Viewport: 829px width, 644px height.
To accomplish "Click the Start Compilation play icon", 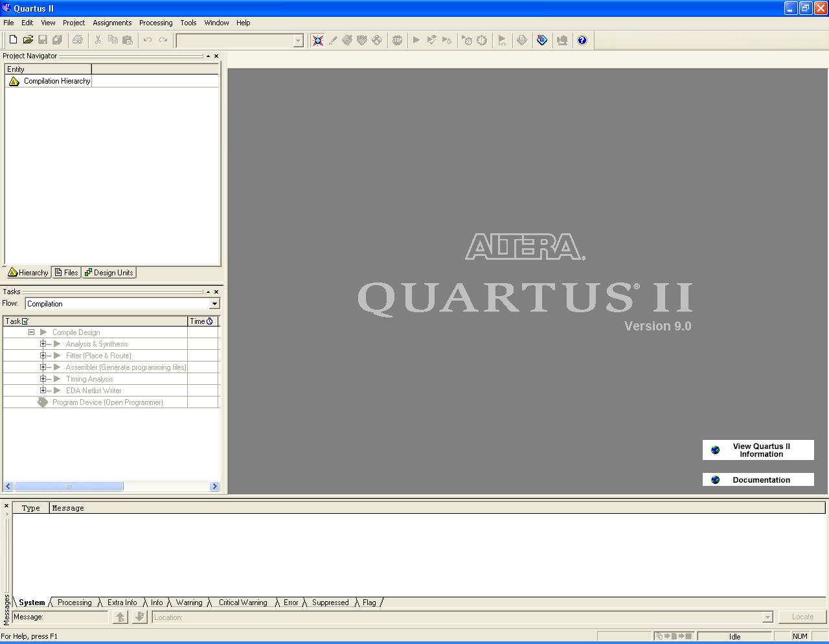I will pos(416,40).
